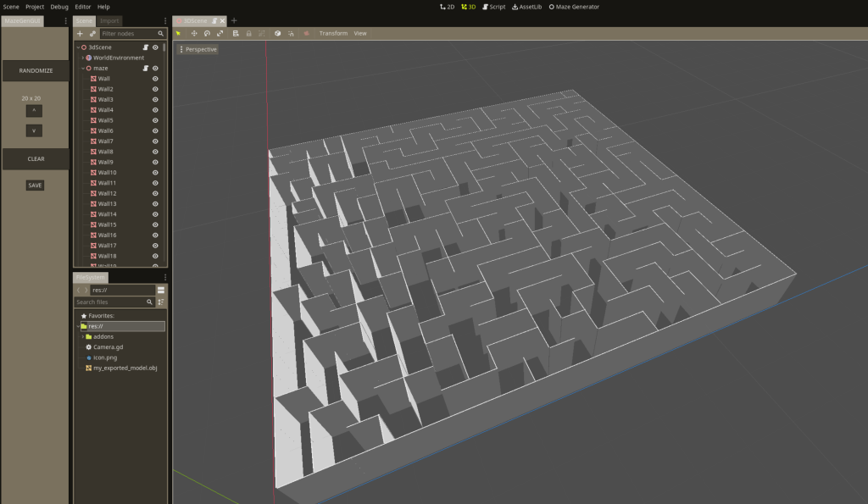
Task: Select the Move tool in the 3D toolbar
Action: pos(194,33)
